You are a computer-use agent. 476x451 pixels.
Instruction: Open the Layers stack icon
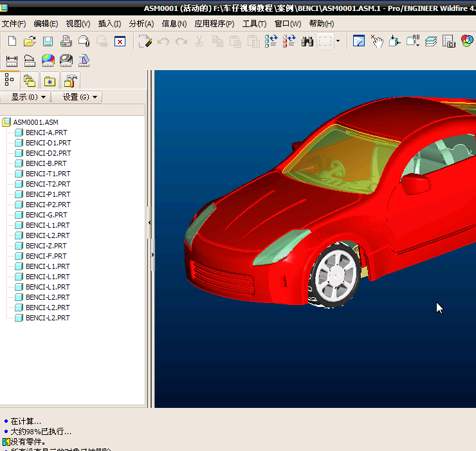point(431,41)
